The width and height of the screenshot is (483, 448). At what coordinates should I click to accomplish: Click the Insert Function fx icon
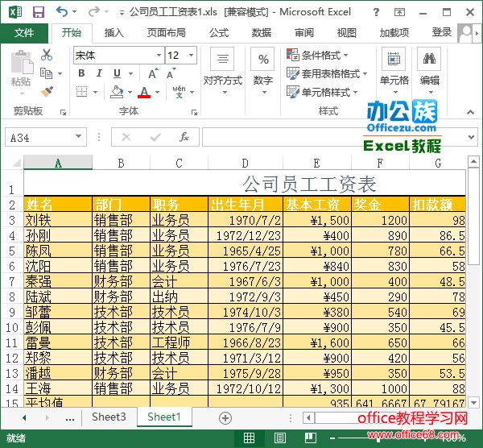click(x=184, y=138)
